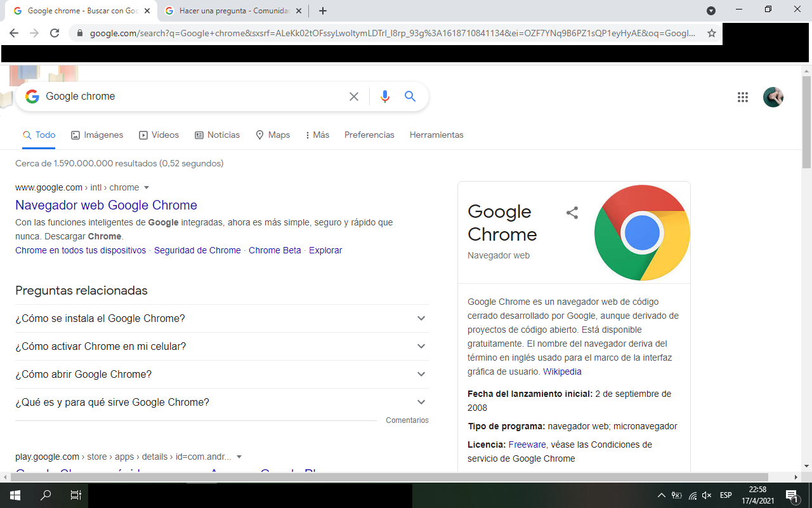Show hidden system tray icons
The width and height of the screenshot is (812, 508).
(662, 495)
